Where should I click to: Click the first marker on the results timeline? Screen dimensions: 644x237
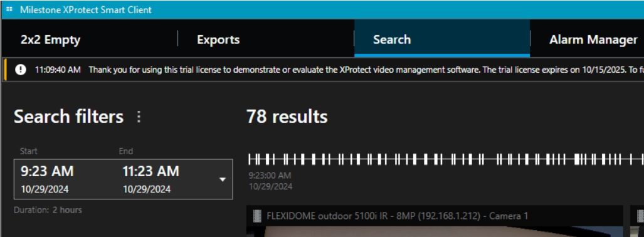coord(250,159)
